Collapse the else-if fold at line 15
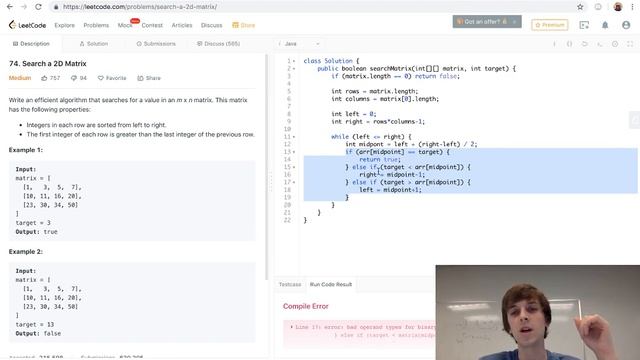640x360 pixels. [x=294, y=167]
